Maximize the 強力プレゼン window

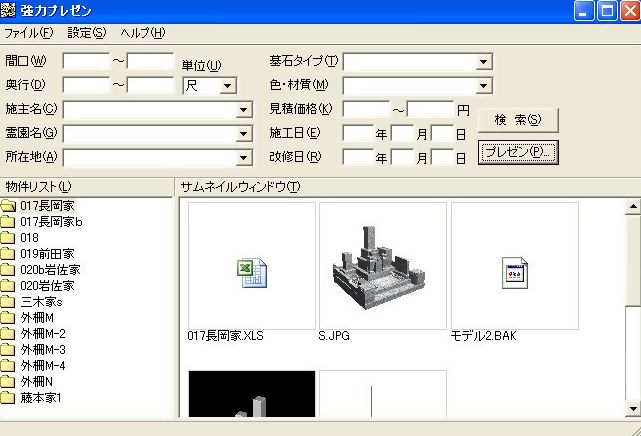pos(607,11)
